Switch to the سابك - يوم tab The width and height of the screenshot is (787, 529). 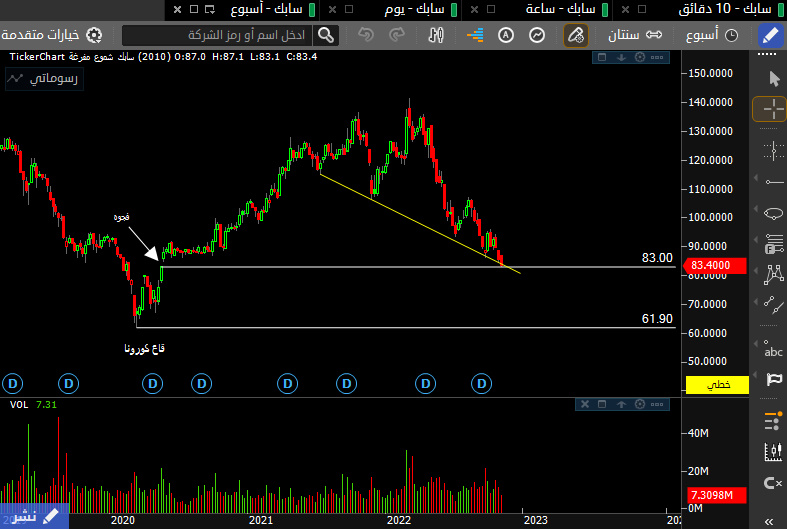414,9
